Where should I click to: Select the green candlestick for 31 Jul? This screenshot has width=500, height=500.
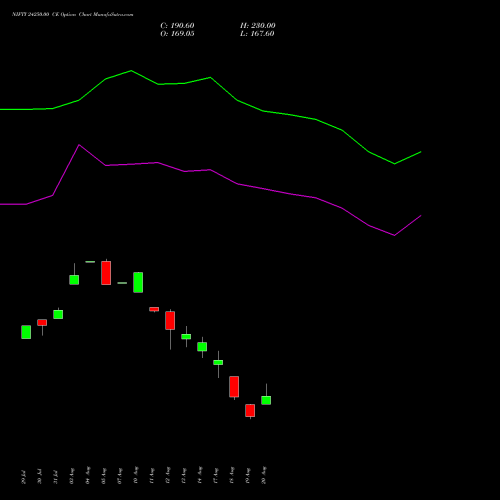click(x=58, y=314)
